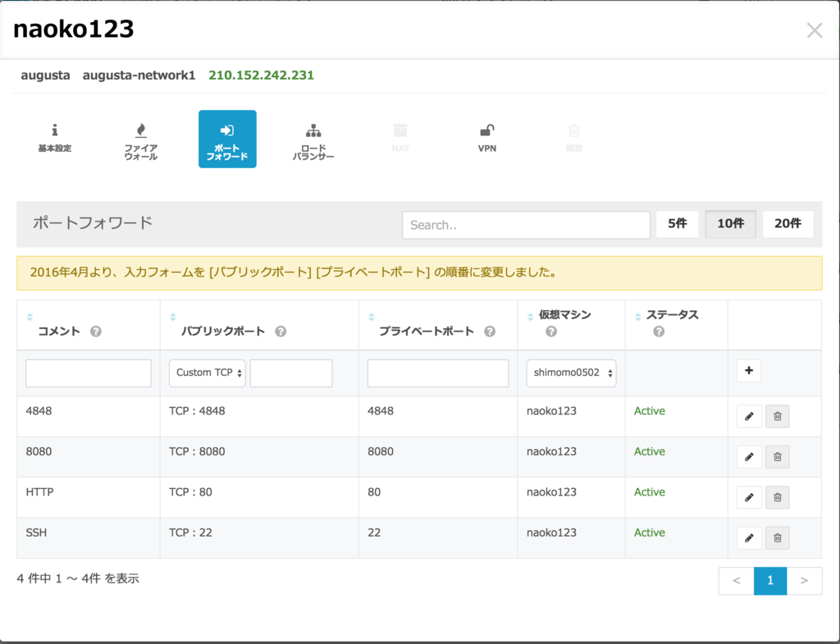Focus the Search field
The height and width of the screenshot is (644, 840).
526,225
